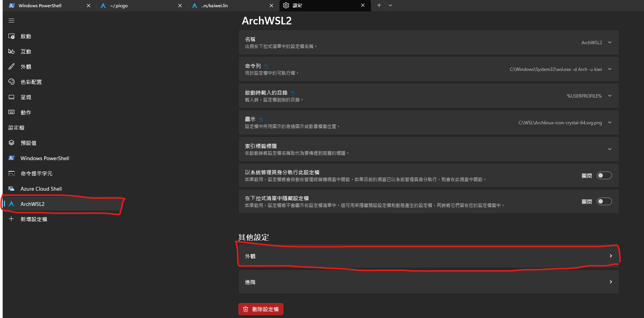Close the 設定 settings tab
This screenshot has width=644, height=318.
(x=363, y=5)
